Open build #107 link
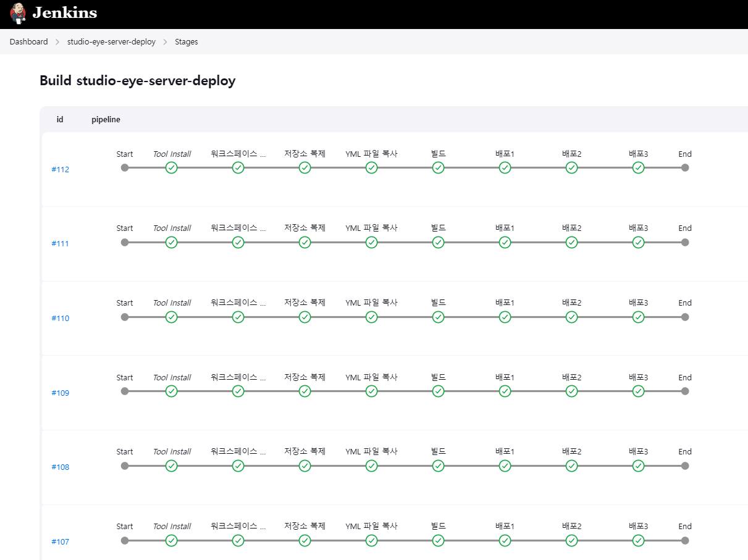Viewport: 748px width, 560px height. coord(60,542)
